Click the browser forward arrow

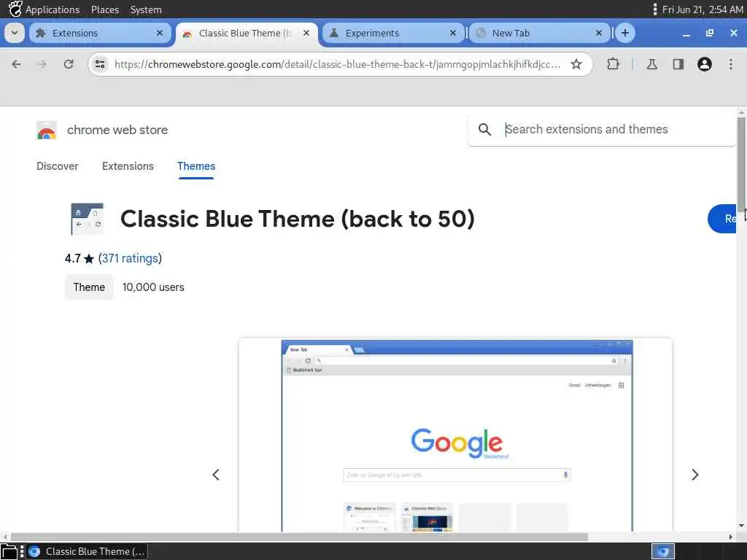42,64
